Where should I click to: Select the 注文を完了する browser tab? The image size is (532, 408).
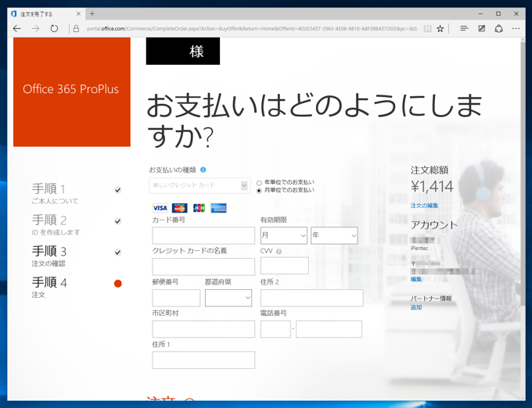point(46,14)
